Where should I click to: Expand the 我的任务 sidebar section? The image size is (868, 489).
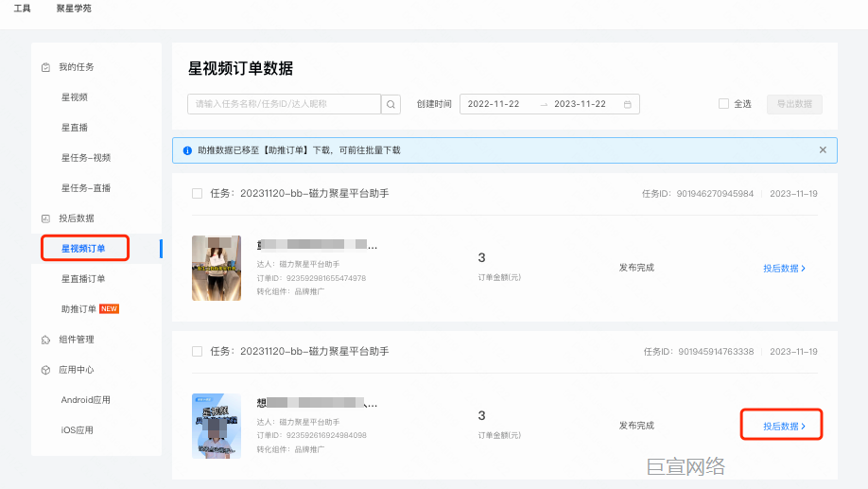click(77, 67)
